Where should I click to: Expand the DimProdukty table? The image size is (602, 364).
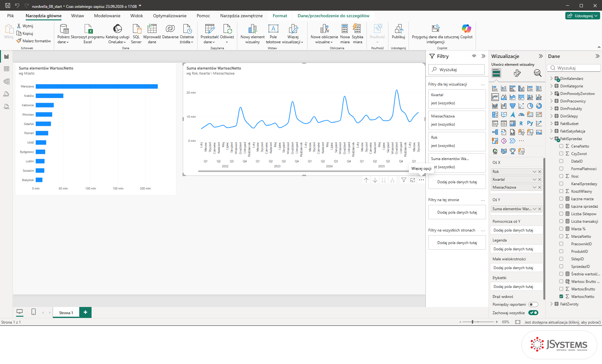click(x=552, y=108)
